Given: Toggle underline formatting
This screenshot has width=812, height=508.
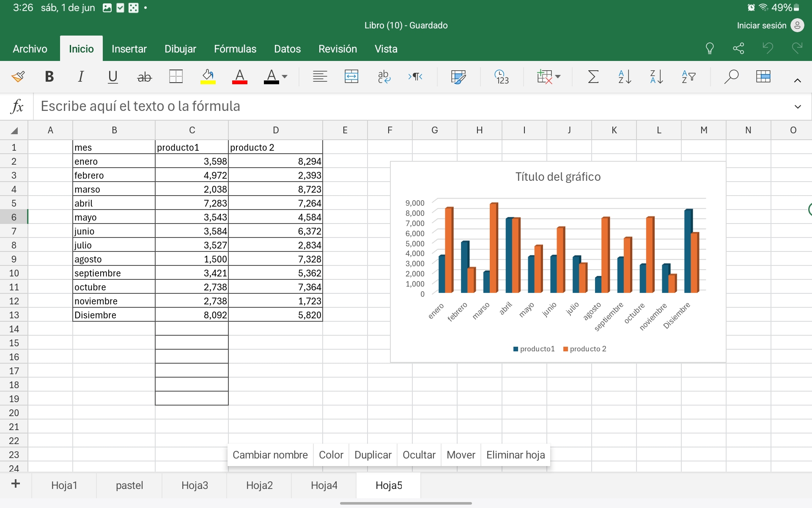Looking at the screenshot, I should click(x=112, y=77).
